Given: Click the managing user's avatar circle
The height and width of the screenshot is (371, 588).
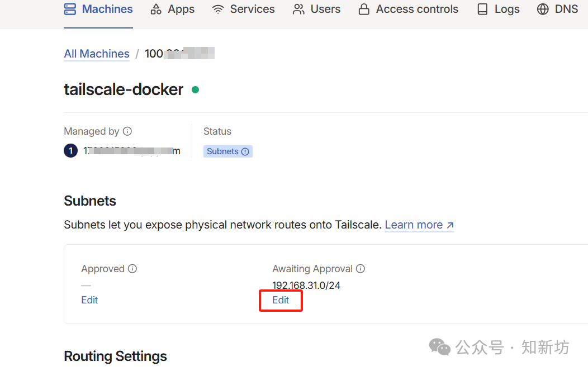Looking at the screenshot, I should click(70, 151).
